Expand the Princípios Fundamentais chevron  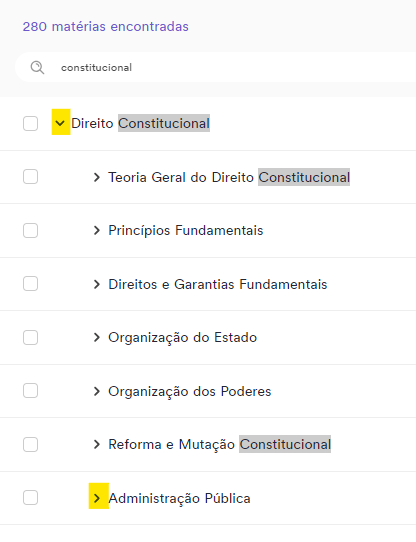click(x=97, y=231)
